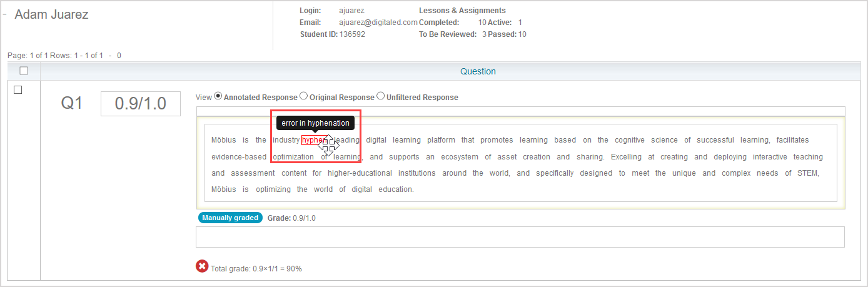
Task: Choose the Unfiltered Response view option
Action: coord(381,96)
